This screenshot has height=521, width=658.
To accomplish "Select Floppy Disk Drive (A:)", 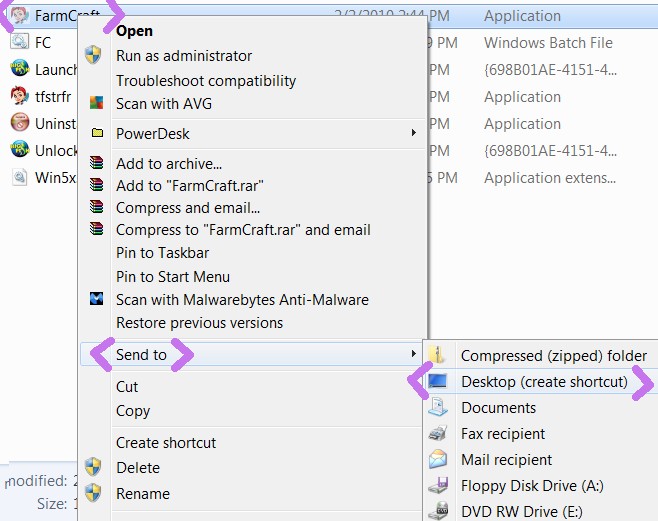I will click(x=532, y=486).
